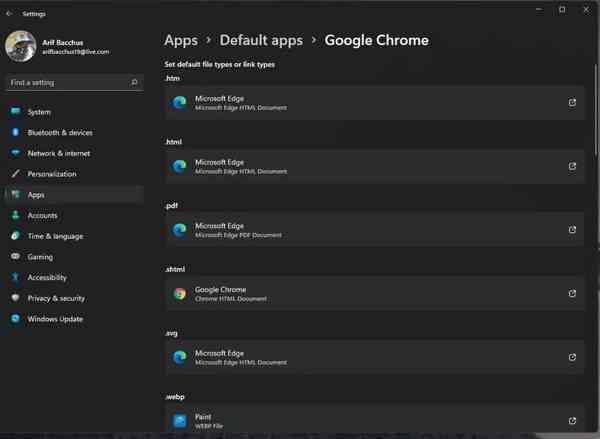600x439 pixels.
Task: Go to Apps breadcrumb link
Action: coord(181,41)
